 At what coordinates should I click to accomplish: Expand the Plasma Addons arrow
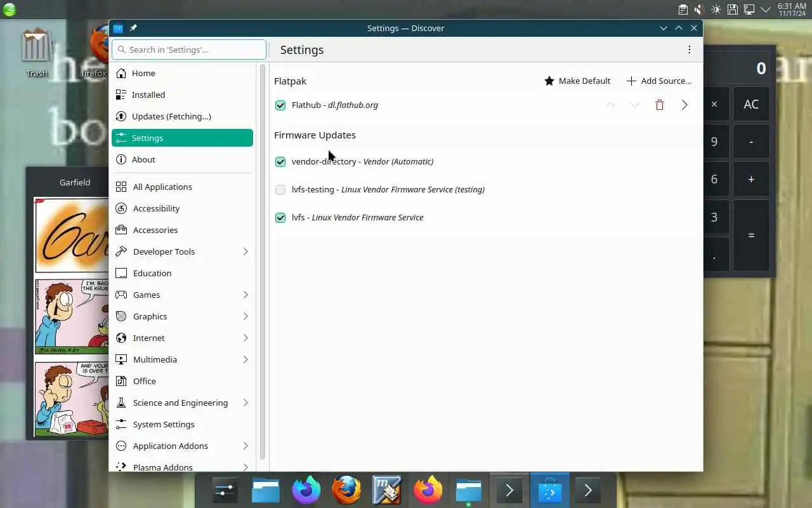(x=246, y=467)
